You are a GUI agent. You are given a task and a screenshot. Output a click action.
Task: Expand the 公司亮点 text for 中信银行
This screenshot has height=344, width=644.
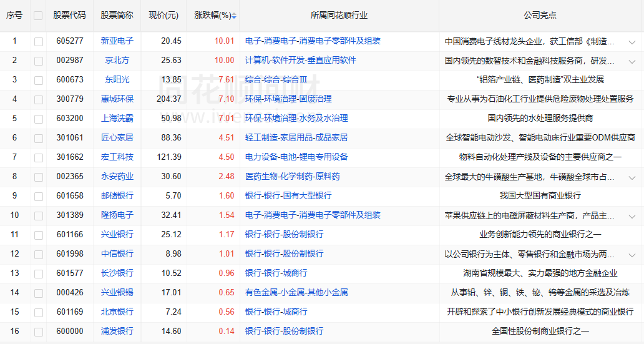632,255
